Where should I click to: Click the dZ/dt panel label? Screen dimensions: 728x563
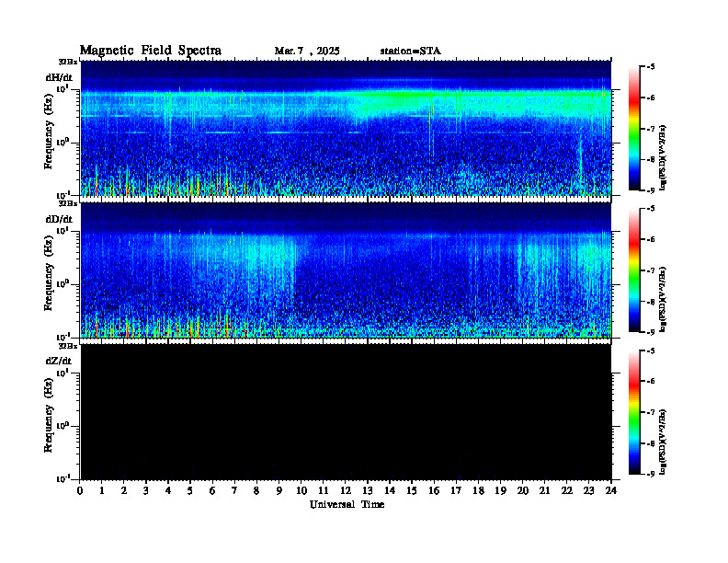(59, 361)
